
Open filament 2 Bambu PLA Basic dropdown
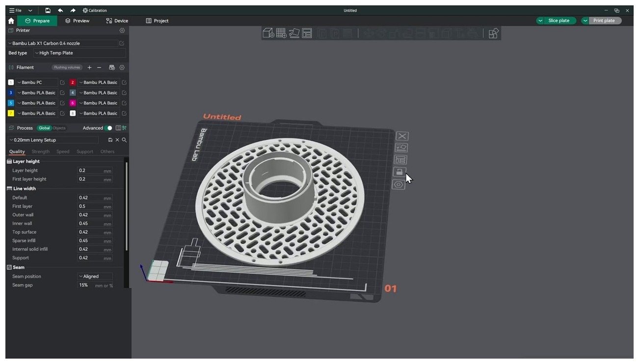coord(99,82)
